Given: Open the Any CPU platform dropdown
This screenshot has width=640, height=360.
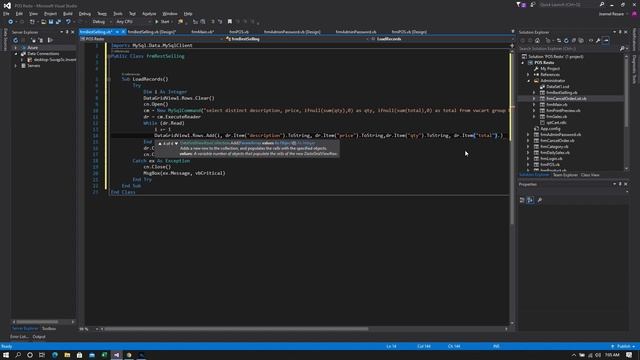Looking at the screenshot, I should (x=133, y=22).
